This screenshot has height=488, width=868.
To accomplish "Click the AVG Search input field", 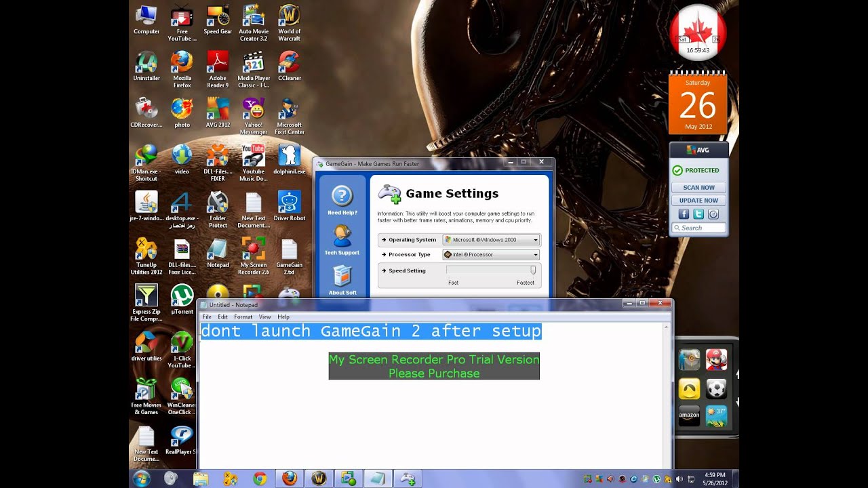I will tap(698, 228).
